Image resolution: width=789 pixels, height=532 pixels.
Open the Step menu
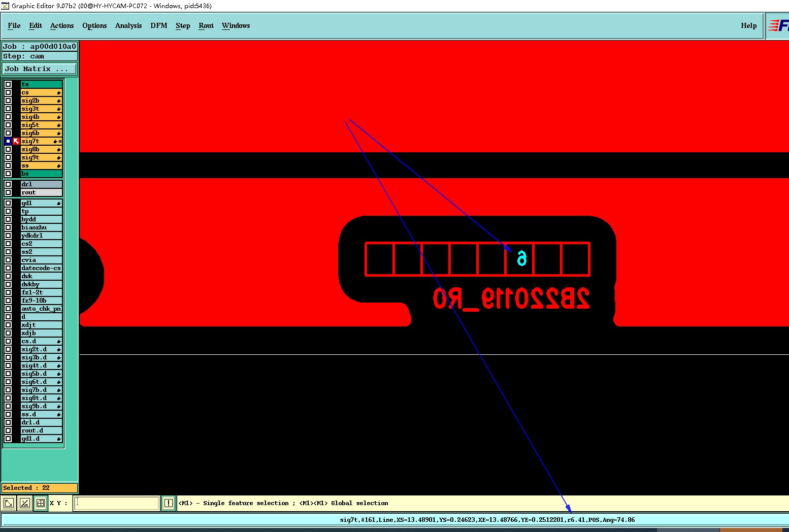coord(183,25)
